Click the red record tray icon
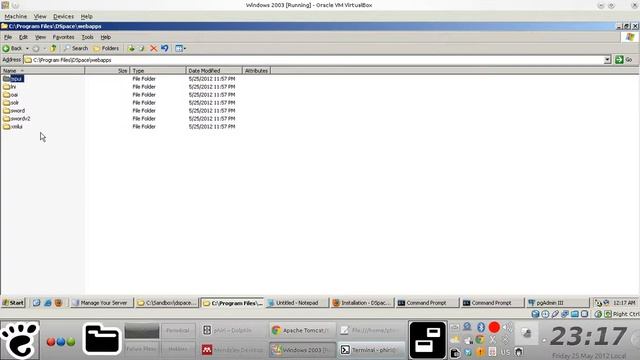640x360 pixels. click(494, 327)
